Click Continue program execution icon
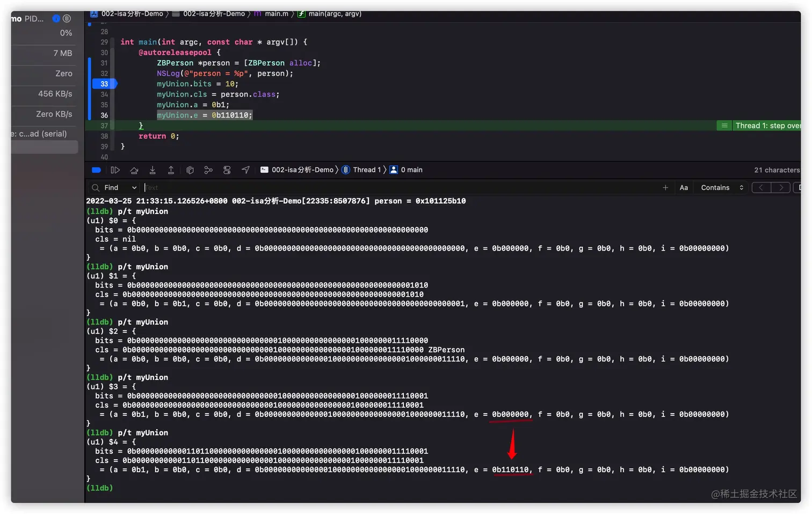Screen dimensions: 812x514 [x=115, y=170]
